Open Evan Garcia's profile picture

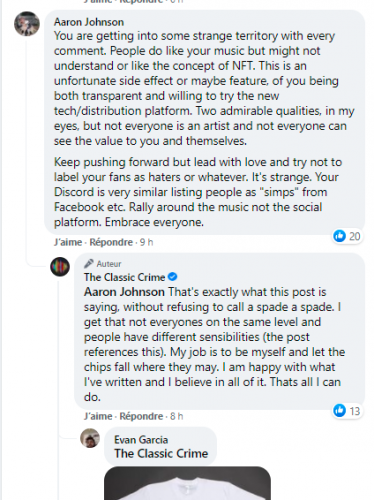(x=90, y=438)
